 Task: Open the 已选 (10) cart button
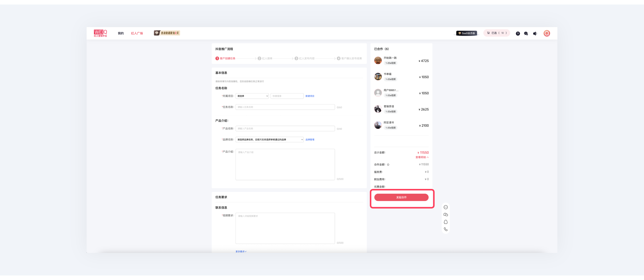(x=497, y=33)
